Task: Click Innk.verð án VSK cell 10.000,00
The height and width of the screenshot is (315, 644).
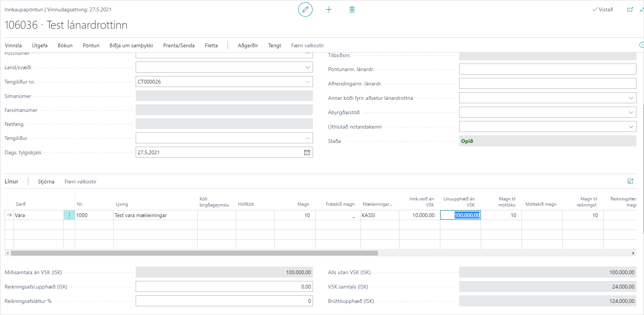Action: point(420,215)
